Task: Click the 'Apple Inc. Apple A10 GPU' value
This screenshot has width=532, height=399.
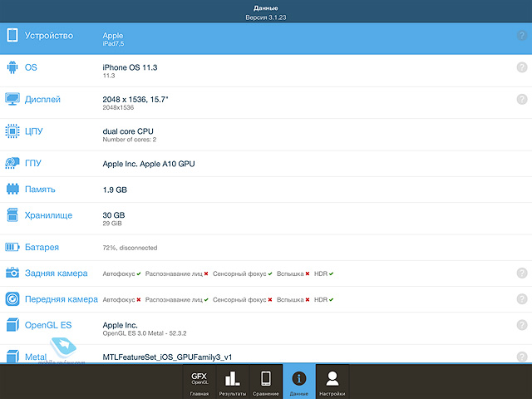Action: coord(149,164)
